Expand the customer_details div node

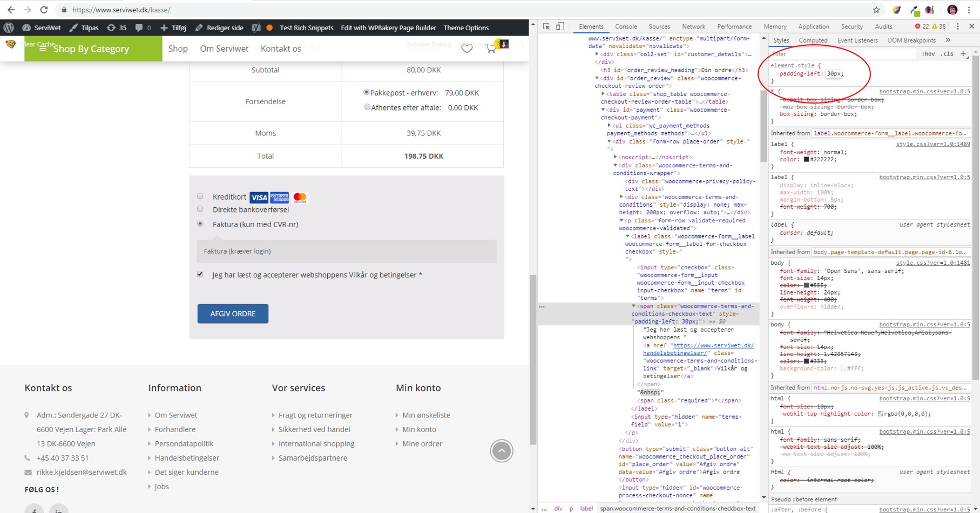point(597,54)
